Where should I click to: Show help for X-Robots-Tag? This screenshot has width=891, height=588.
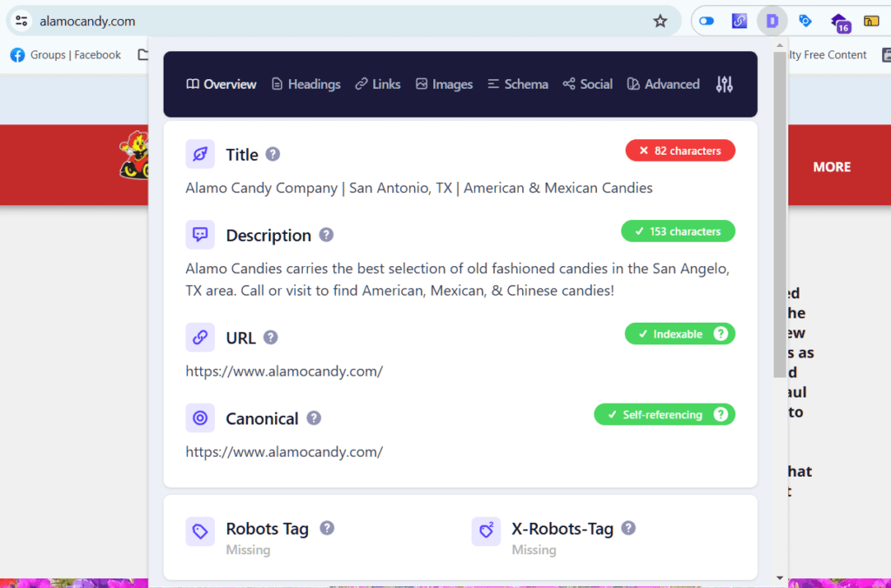coord(628,528)
